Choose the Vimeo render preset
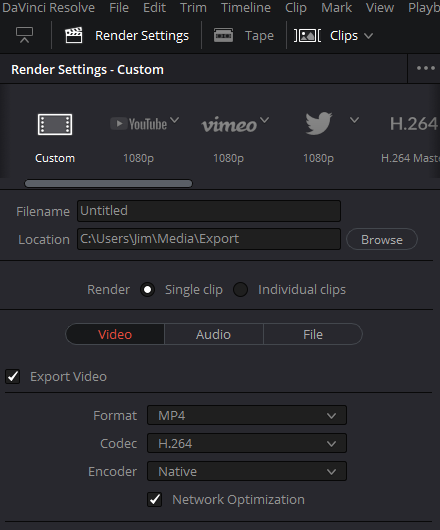 tap(229, 125)
